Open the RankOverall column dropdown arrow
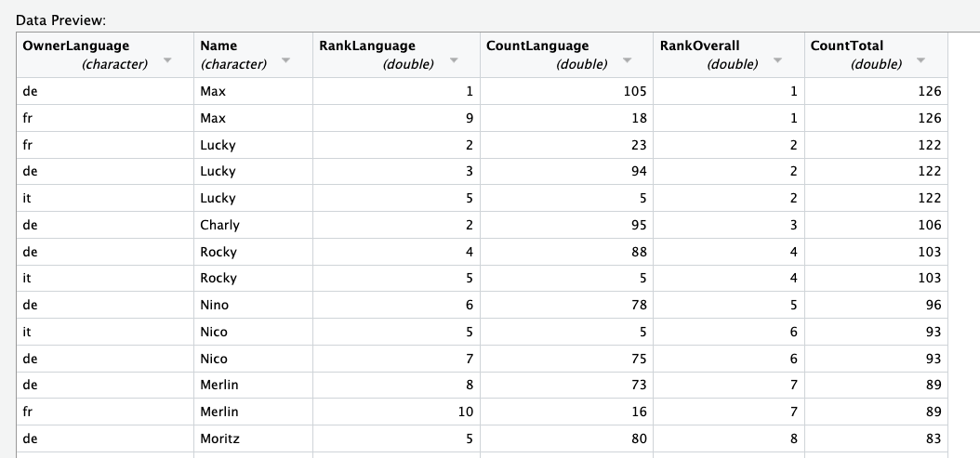Screen dimensions: 980x458 coord(777,60)
